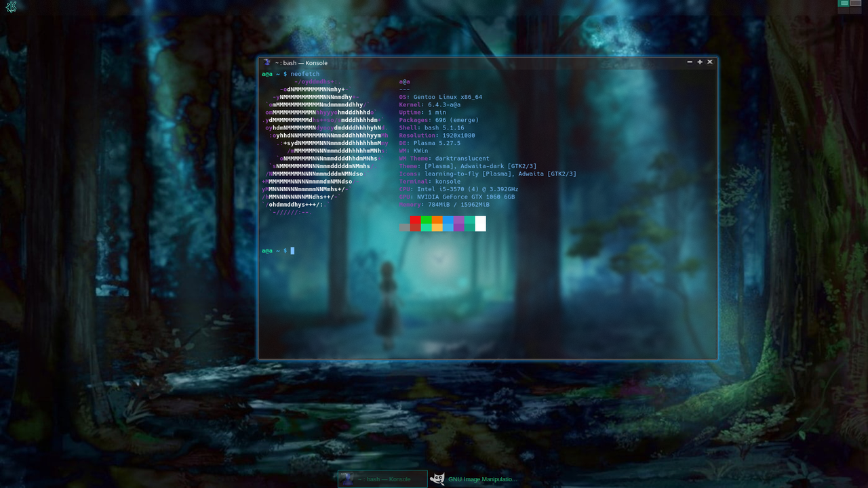The width and height of the screenshot is (868, 488).
Task: Click the CPU: Intel i5-3570 line
Action: pos(459,190)
